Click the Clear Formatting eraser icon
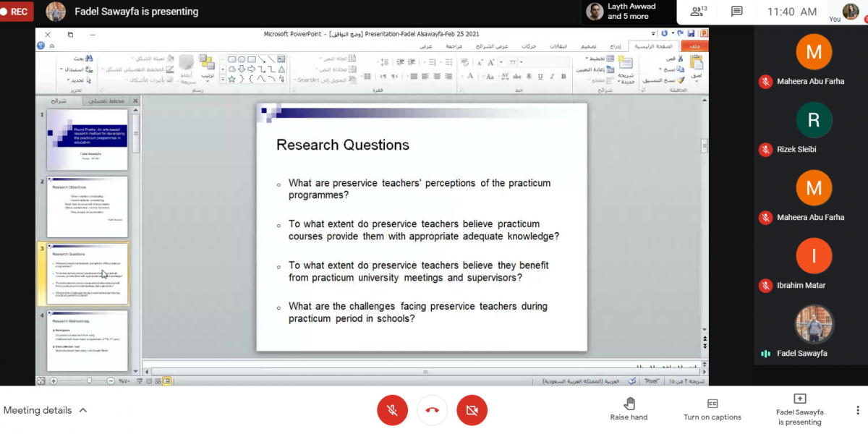This screenshot has height=434, width=868. (464, 62)
